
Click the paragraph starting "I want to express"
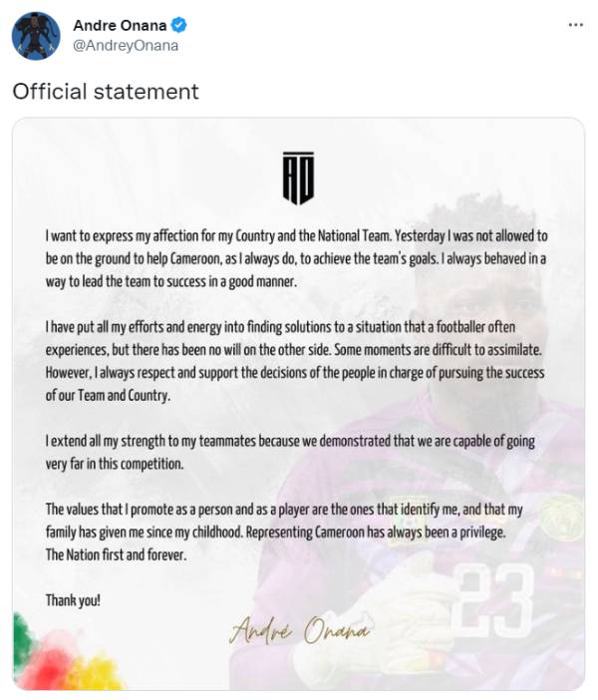(296, 259)
